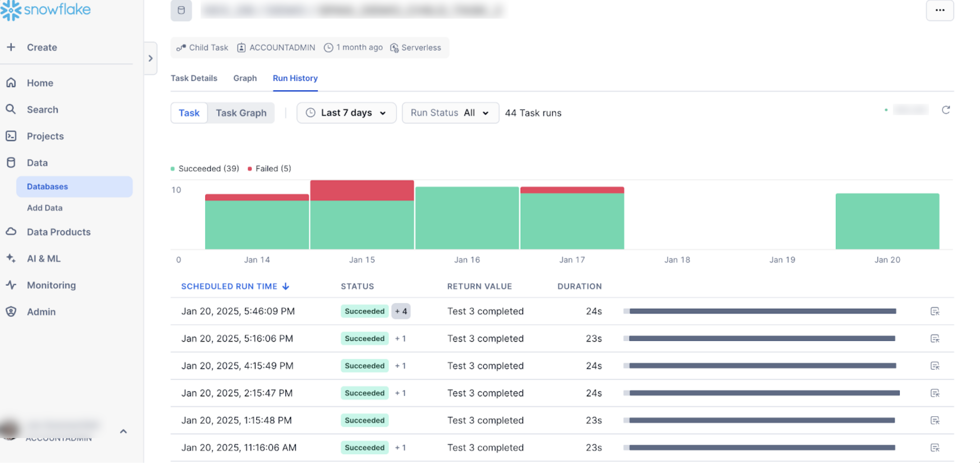
Task: Switch view toggle to Task Graph
Action: [241, 113]
